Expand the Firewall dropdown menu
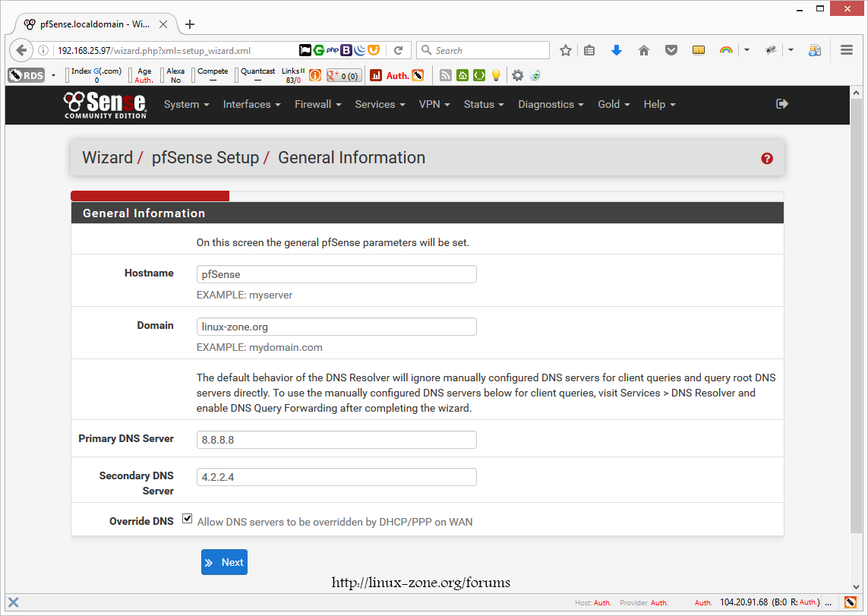868x616 pixels. [317, 105]
